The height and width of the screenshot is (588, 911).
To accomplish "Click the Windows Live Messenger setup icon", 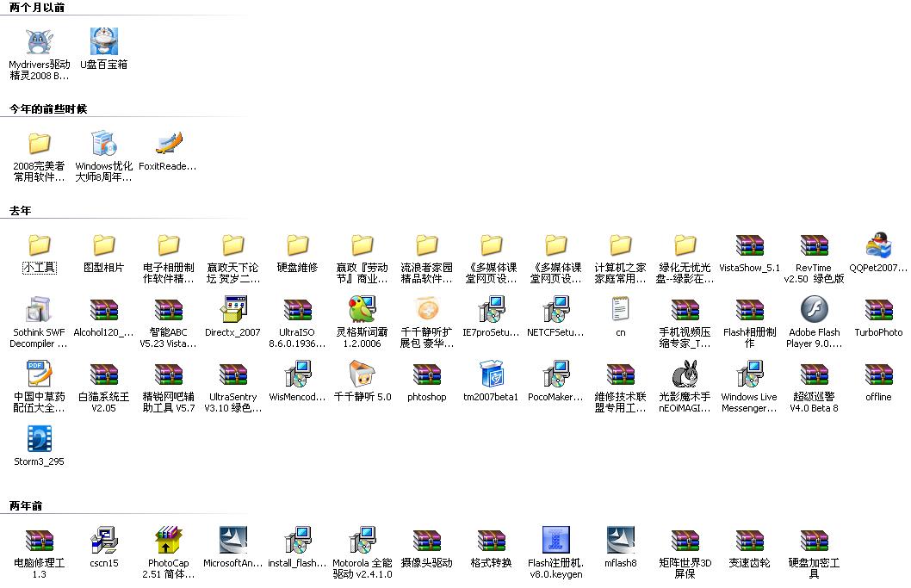I will pyautogui.click(x=749, y=374).
